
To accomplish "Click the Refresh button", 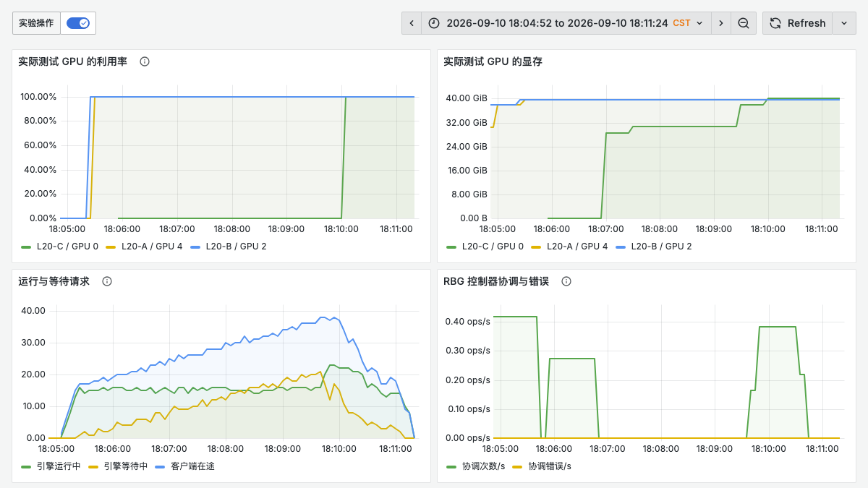I will tap(797, 23).
